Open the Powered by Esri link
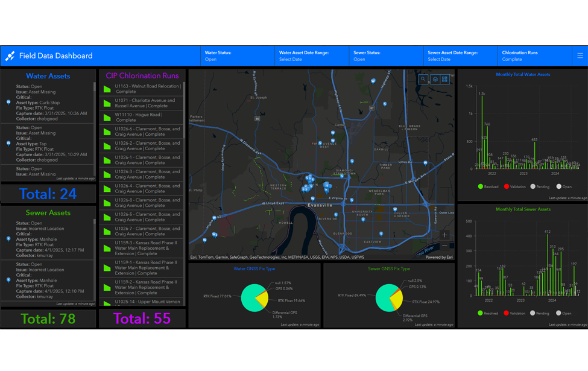The height and width of the screenshot is (371, 588). 439,258
